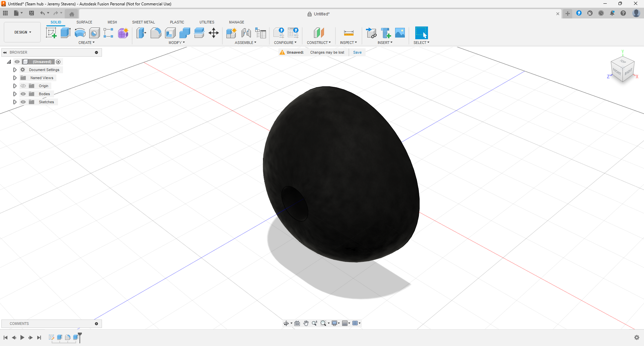Click the Insert Derive icon
Viewport: 644px width, 346px height.
coord(371,33)
